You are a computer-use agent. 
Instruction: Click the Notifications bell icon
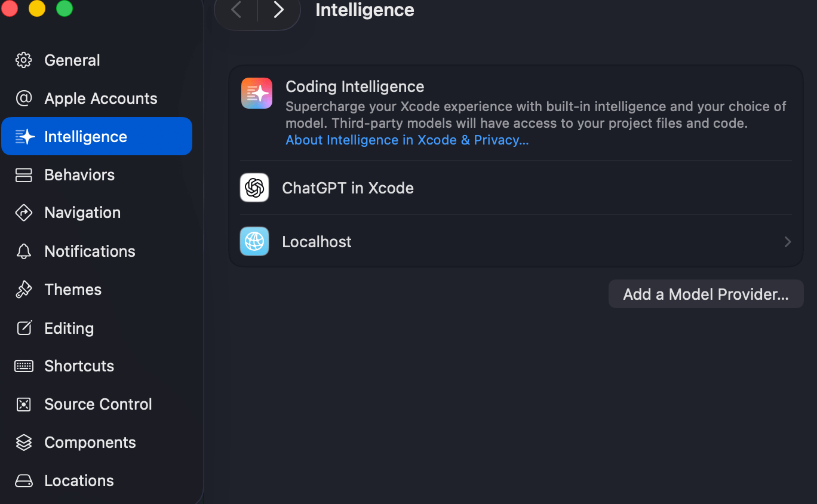(24, 251)
